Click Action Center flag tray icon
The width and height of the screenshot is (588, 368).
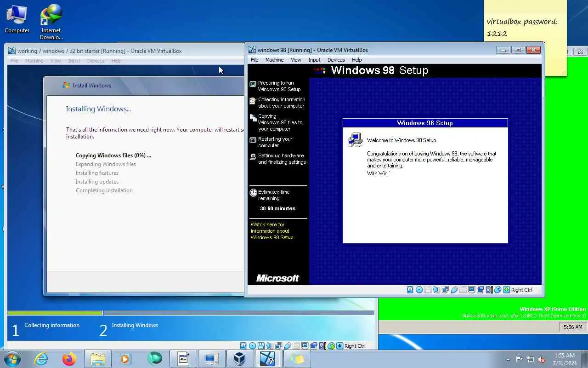[520, 359]
